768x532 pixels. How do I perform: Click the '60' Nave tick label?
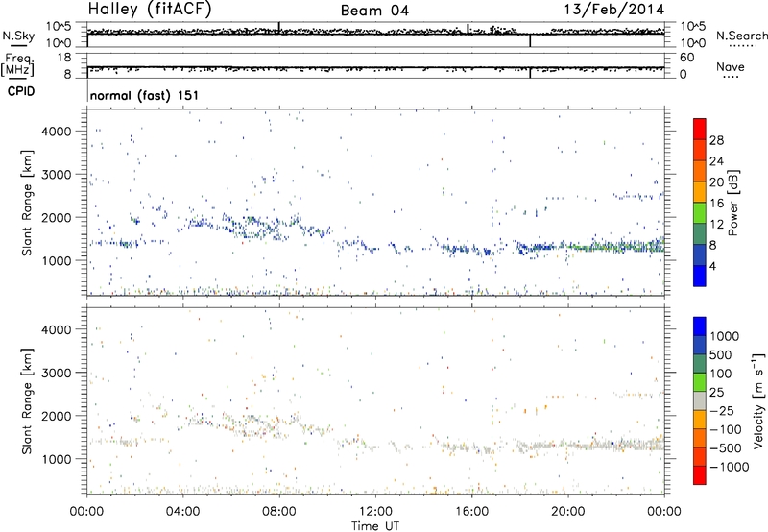pyautogui.click(x=686, y=58)
